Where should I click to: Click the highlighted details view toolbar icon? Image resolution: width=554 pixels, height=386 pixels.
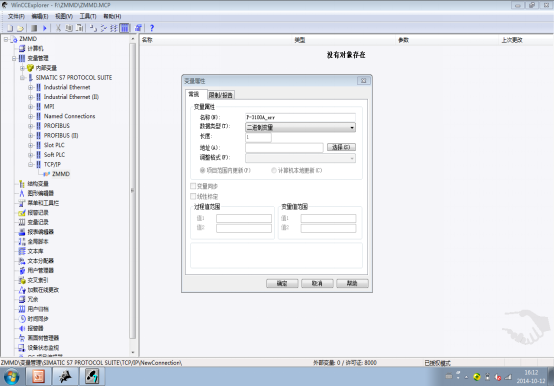[124, 28]
